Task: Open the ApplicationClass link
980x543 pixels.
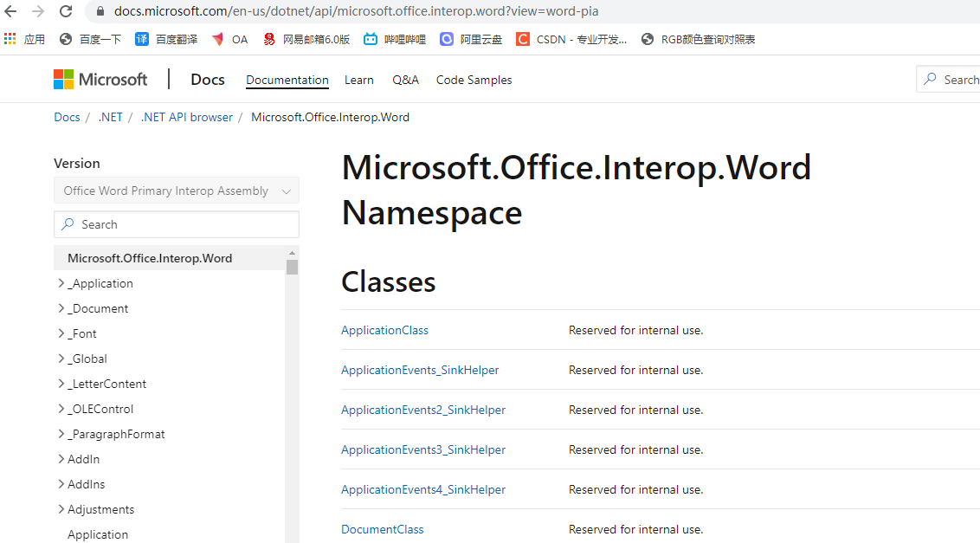Action: pos(384,330)
